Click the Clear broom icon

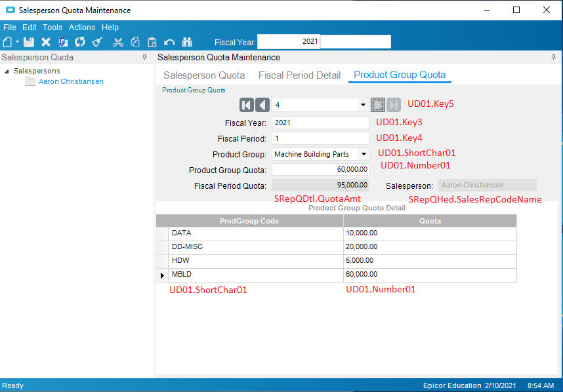point(97,42)
